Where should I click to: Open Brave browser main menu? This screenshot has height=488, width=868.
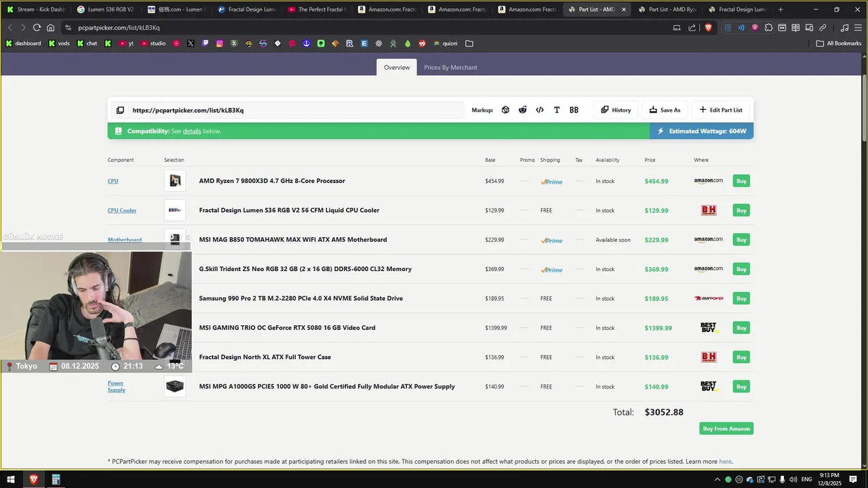tap(858, 28)
